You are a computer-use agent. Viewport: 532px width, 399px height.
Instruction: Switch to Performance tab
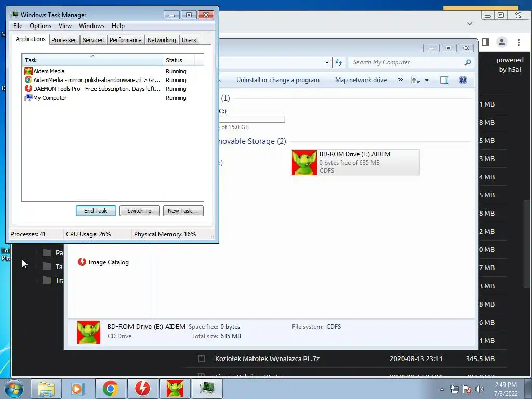[125, 40]
